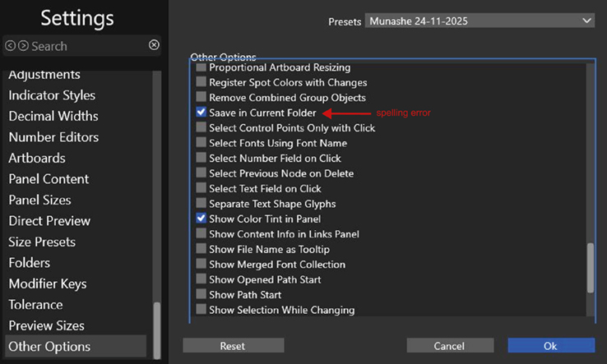This screenshot has height=364, width=607.
Task: Enable Show File Name as Tooltip
Action: [202, 250]
